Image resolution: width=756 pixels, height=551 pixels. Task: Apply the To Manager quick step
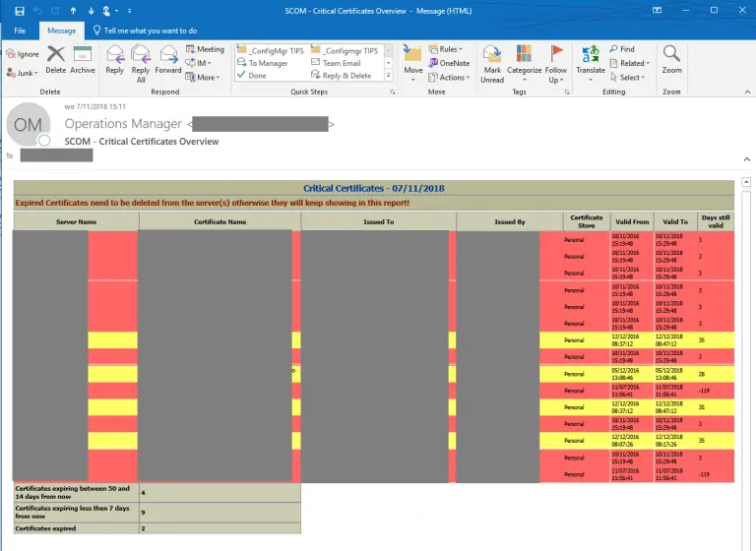pos(268,63)
